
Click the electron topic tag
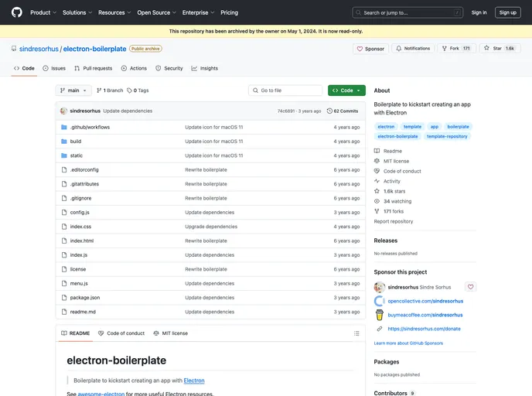[386, 127]
